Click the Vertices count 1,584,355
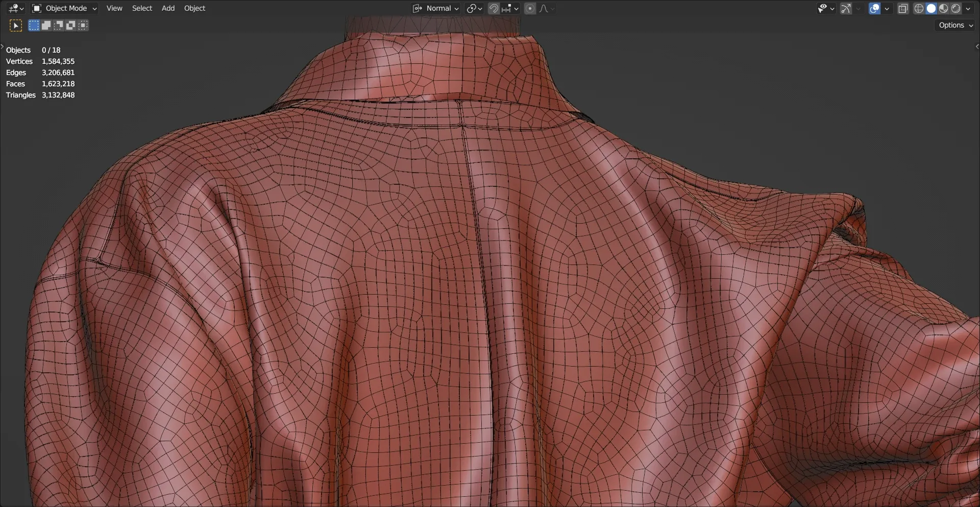The image size is (980, 507). pyautogui.click(x=58, y=61)
